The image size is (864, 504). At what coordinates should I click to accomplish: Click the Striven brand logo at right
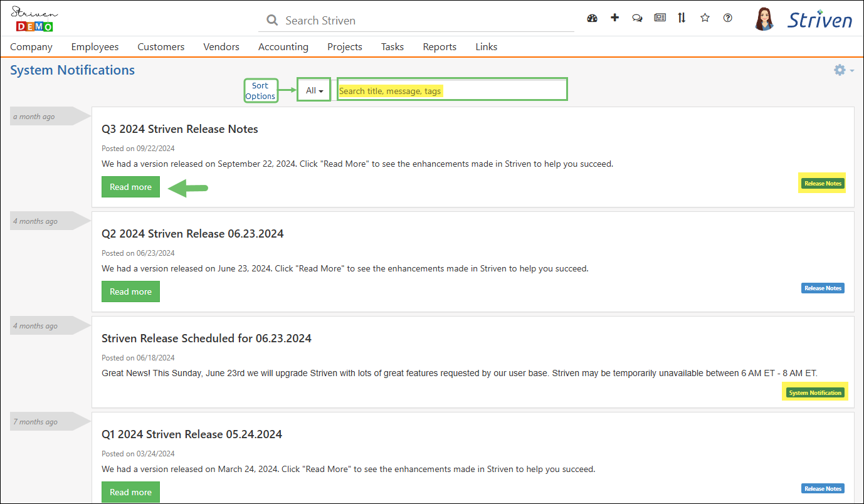pos(820,20)
